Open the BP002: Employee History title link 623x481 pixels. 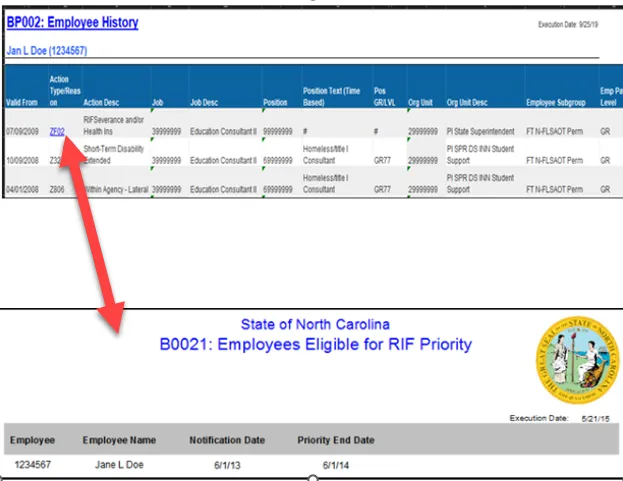click(72, 22)
